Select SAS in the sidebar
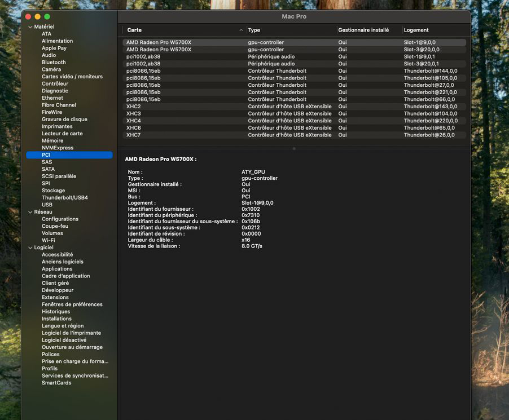The image size is (509, 420). pyautogui.click(x=47, y=162)
